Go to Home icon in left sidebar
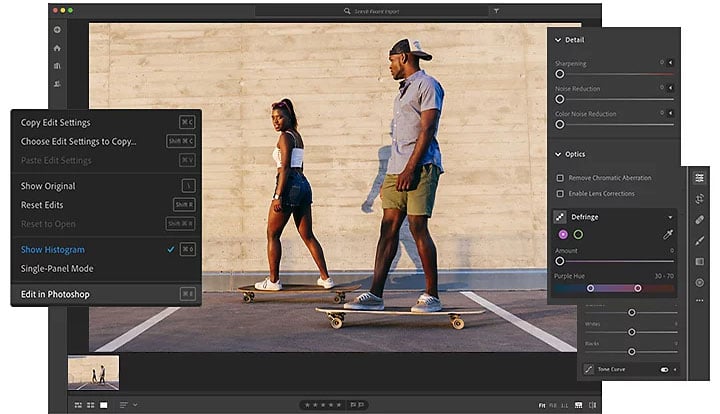This screenshot has height=414, width=720. pos(57,47)
